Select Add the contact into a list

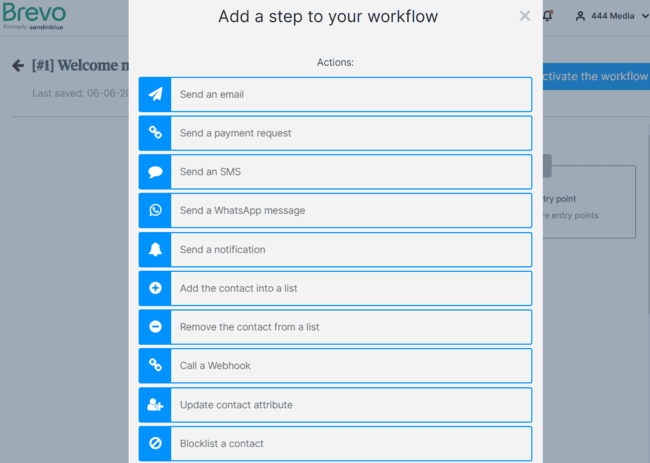(350, 288)
